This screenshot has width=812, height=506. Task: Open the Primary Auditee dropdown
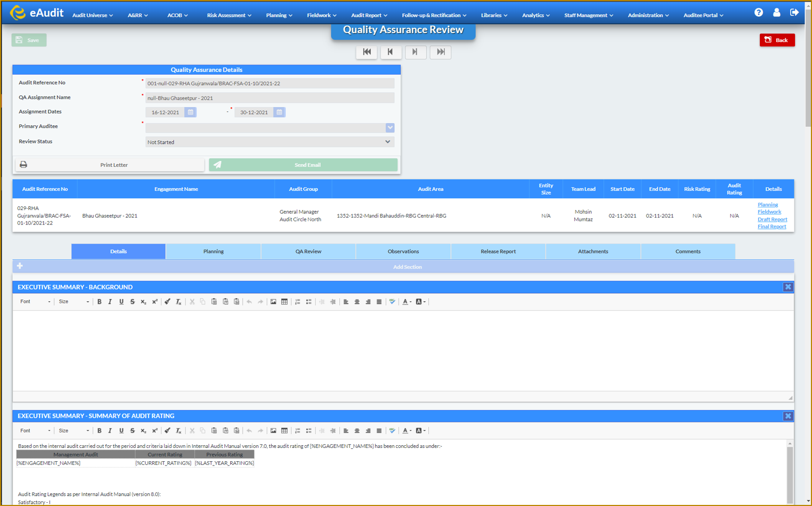pyautogui.click(x=389, y=127)
